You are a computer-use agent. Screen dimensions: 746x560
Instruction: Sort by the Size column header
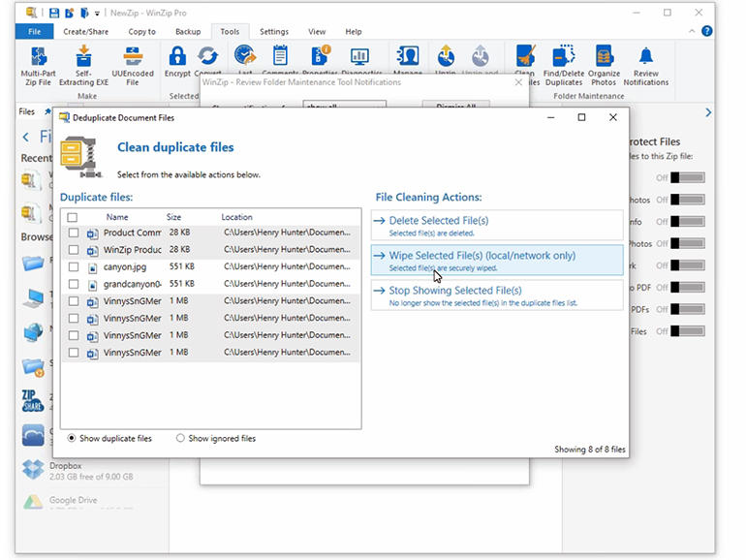click(x=173, y=217)
